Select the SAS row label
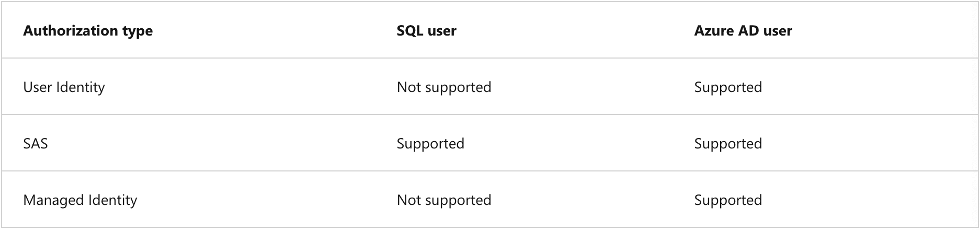 [x=36, y=144]
